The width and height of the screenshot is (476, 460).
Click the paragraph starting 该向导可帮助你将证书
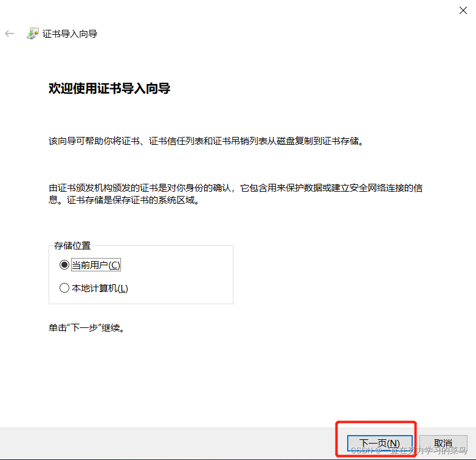(206, 141)
